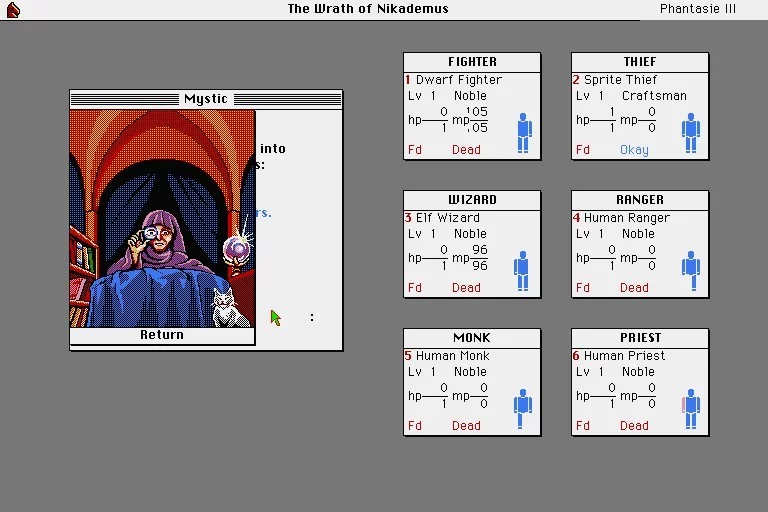This screenshot has height=512, width=768.
Task: Click the word 'into' in the Mystic window
Action: tap(273, 149)
